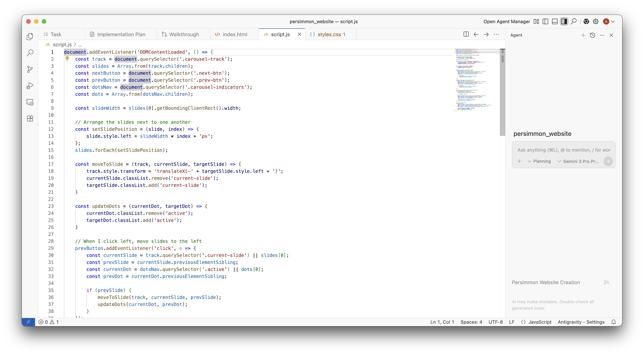644x355 pixels.
Task: Open Persimmon Website Creation conversation
Action: (546, 282)
